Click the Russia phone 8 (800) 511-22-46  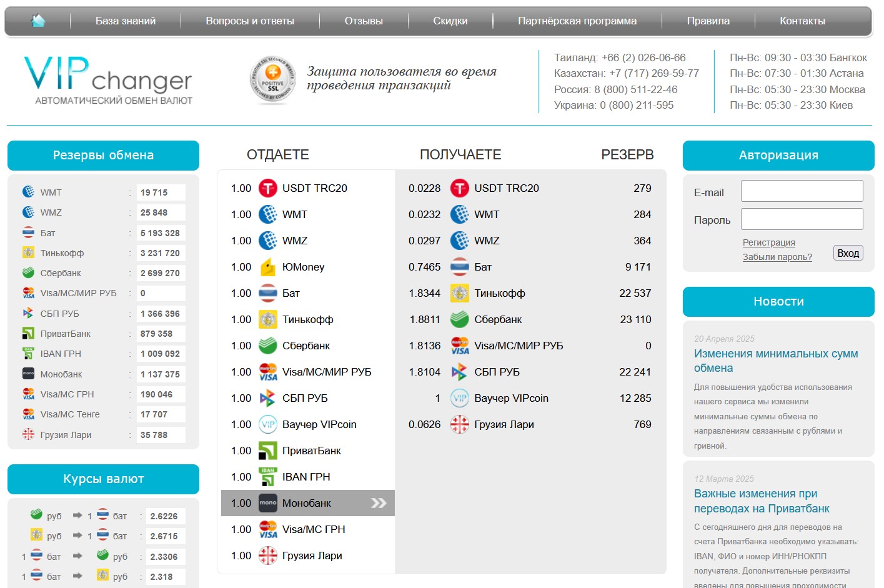pos(636,89)
